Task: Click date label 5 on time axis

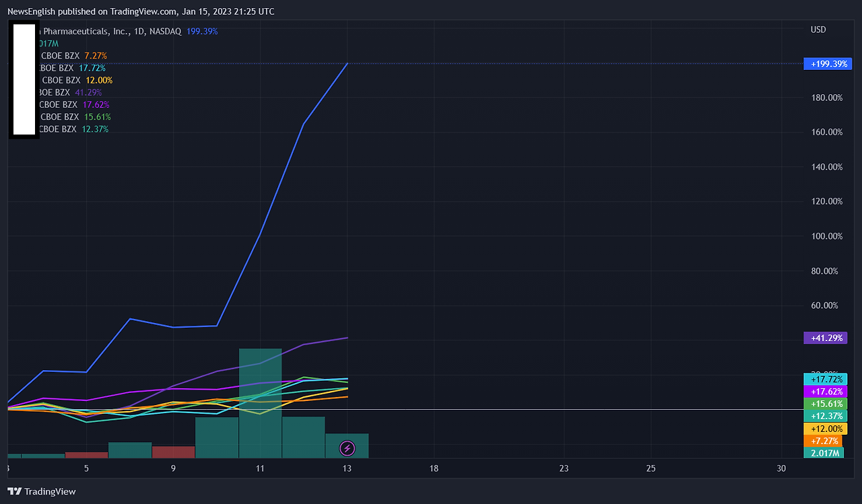Action: tap(86, 468)
